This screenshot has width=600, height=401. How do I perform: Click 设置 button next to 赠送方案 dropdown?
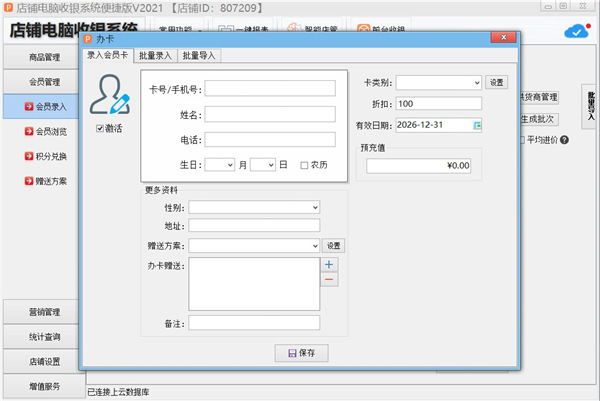(333, 246)
